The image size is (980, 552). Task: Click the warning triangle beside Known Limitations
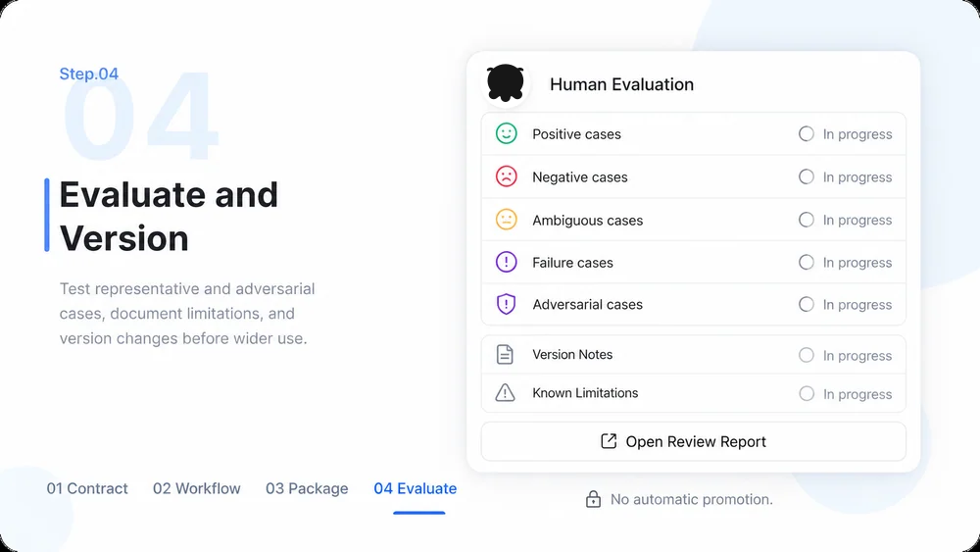(505, 392)
